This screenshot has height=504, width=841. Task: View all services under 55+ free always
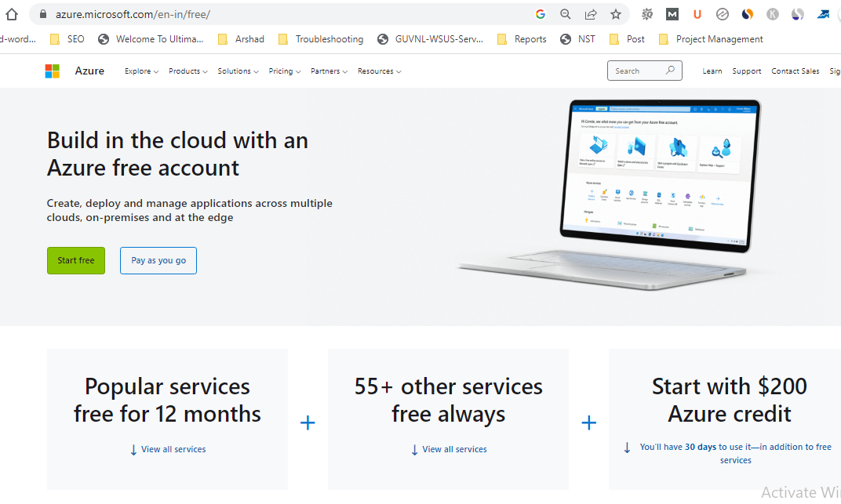pos(449,449)
